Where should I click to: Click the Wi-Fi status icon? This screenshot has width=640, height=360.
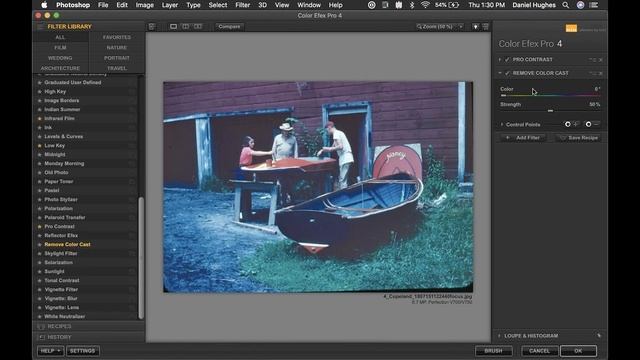[x=425, y=5]
